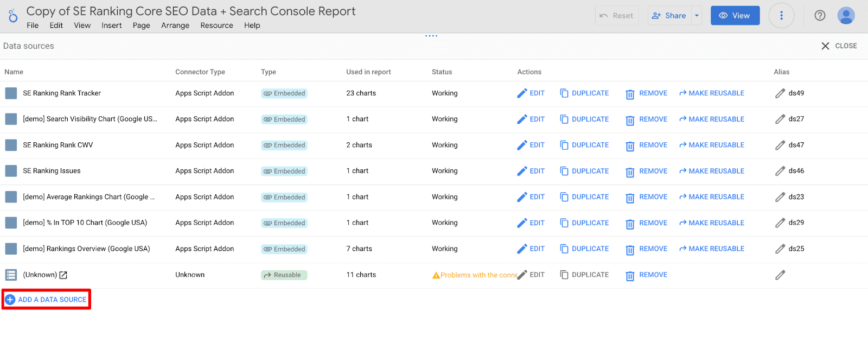Viewport: 868px width, 342px height.
Task: Open the three-dot more options menu
Action: 781,16
